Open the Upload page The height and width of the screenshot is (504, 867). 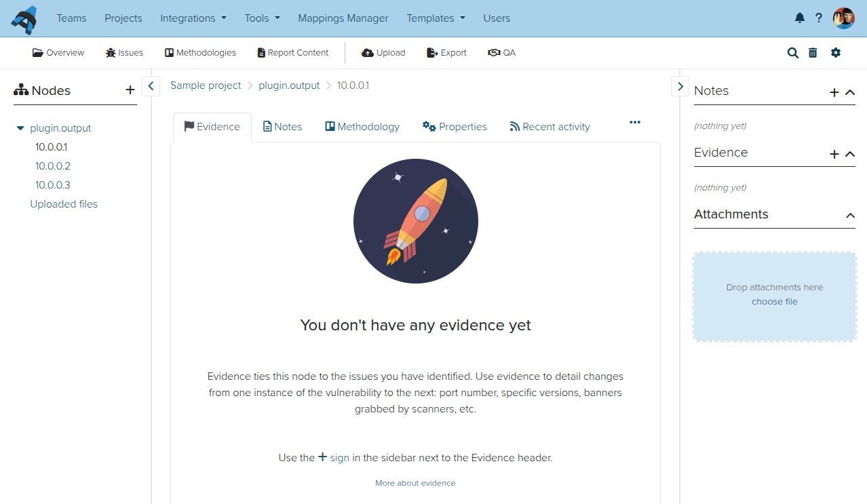click(383, 52)
